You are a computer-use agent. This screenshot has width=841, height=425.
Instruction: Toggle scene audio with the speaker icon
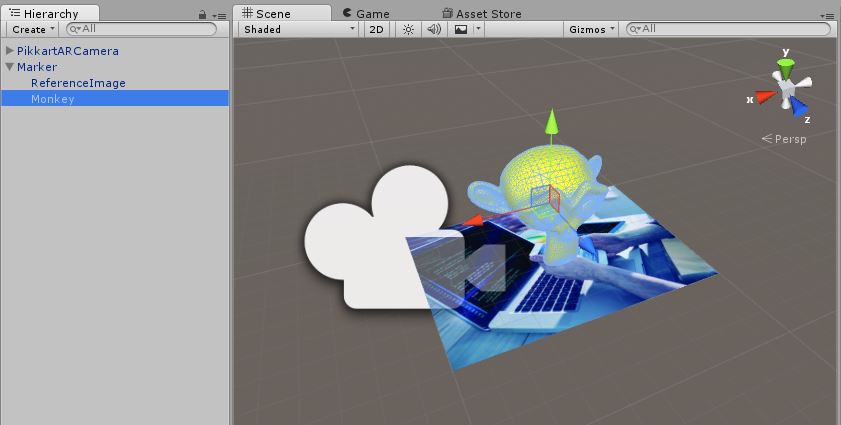click(434, 30)
